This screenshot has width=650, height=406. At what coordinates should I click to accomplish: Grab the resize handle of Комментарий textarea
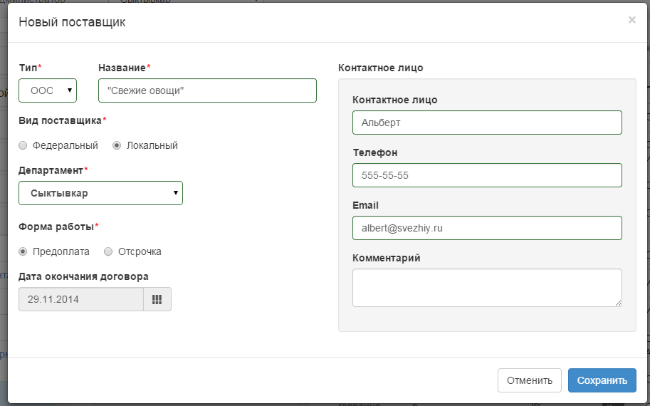click(618, 303)
